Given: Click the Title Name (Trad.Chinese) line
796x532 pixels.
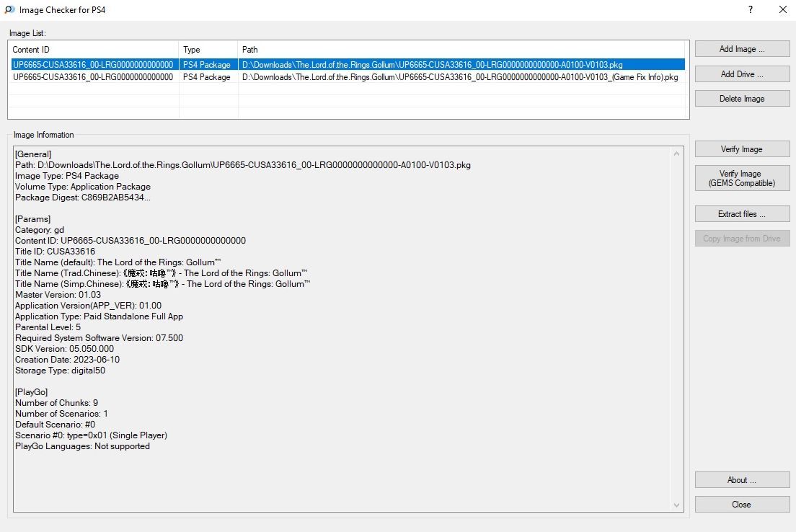Looking at the screenshot, I should click(162, 273).
